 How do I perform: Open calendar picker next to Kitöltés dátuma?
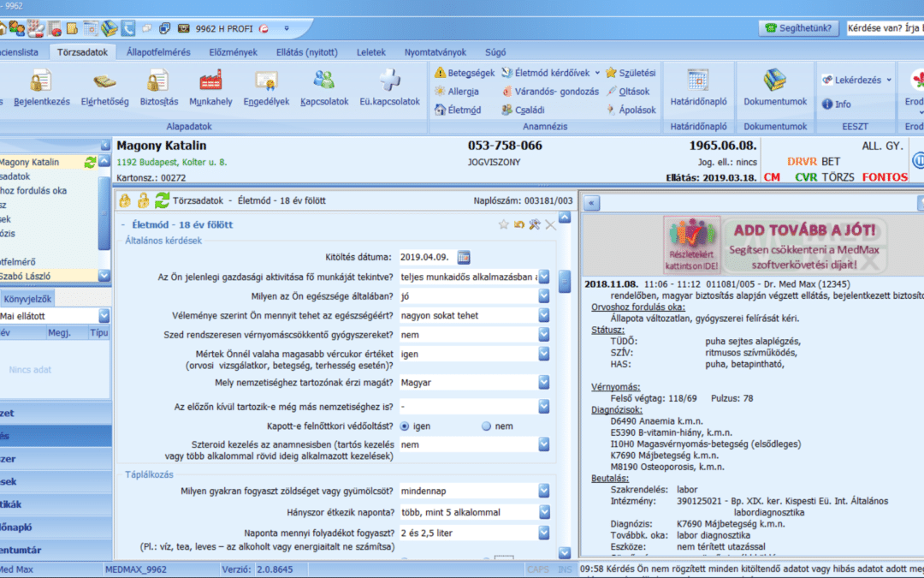pyautogui.click(x=464, y=257)
